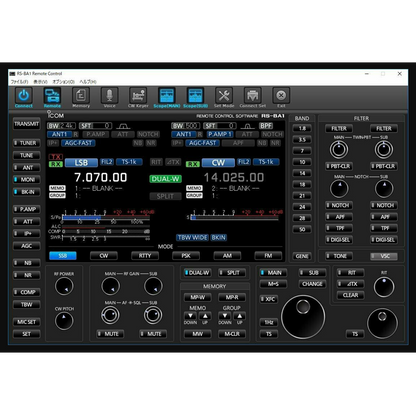The height and width of the screenshot is (416, 416).
Task: Click the GROUP up arrow
Action: pyautogui.click(x=239, y=316)
